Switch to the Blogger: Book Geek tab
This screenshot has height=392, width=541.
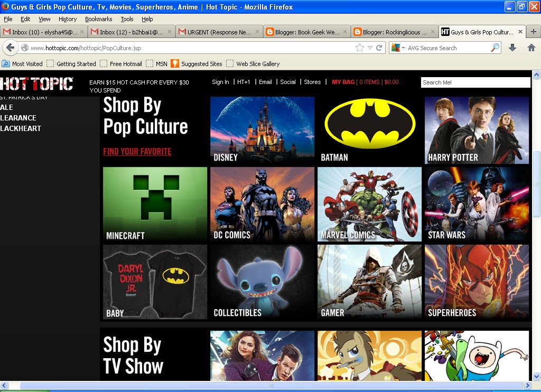(307, 32)
